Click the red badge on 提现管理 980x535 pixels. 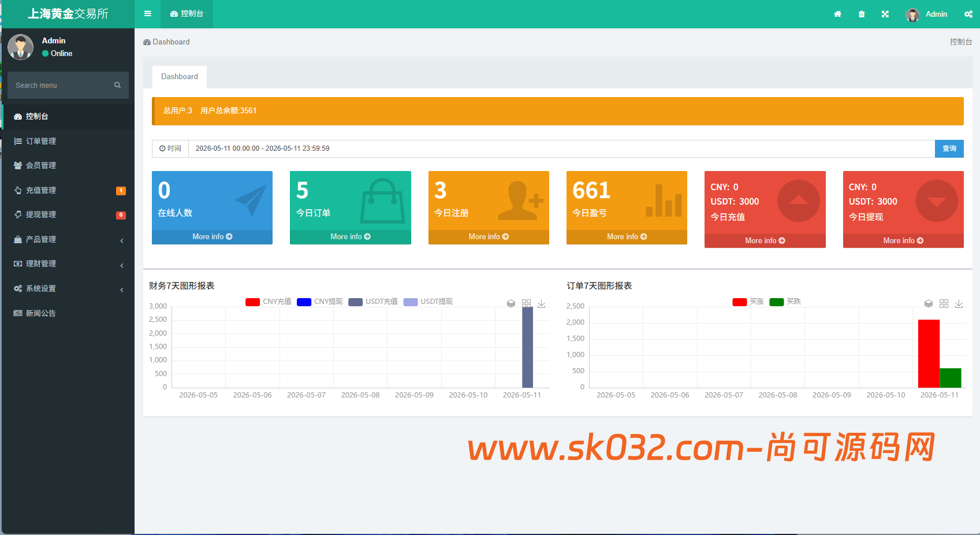tap(121, 215)
